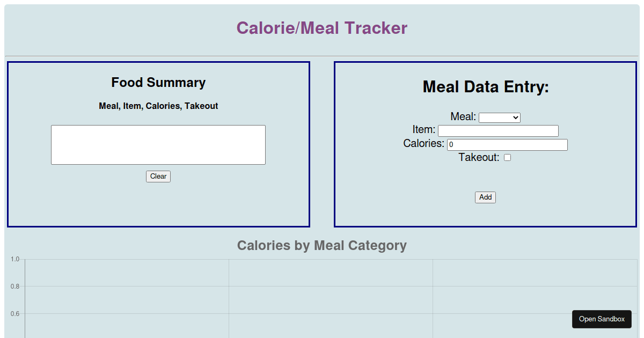Viewport: 644px width, 338px height.
Task: Click the "Meal:" field label
Action: click(x=463, y=117)
